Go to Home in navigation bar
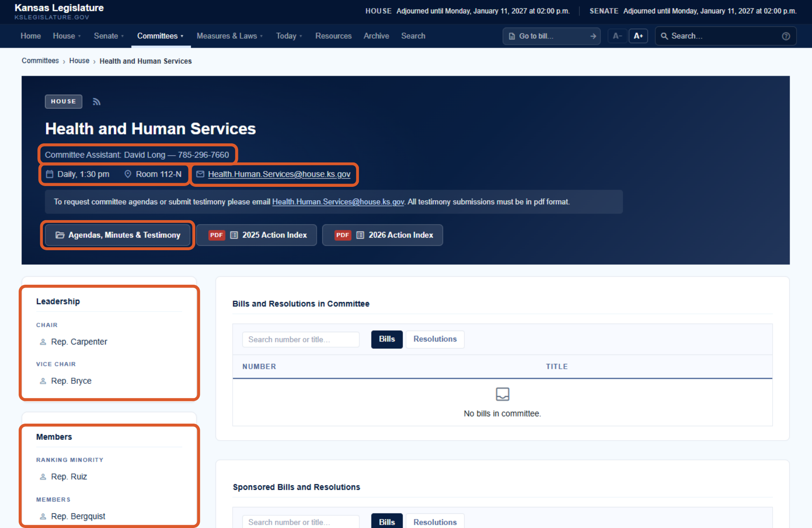The width and height of the screenshot is (812, 528). click(31, 36)
